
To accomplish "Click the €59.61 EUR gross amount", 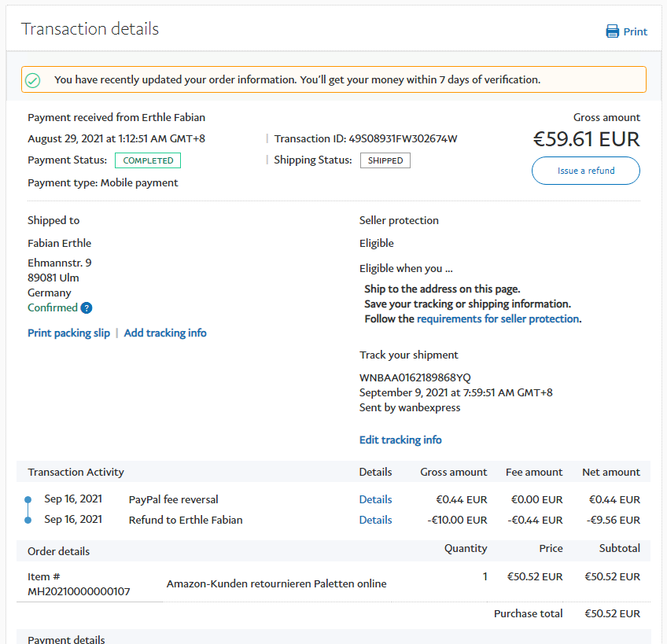I will 586,139.
